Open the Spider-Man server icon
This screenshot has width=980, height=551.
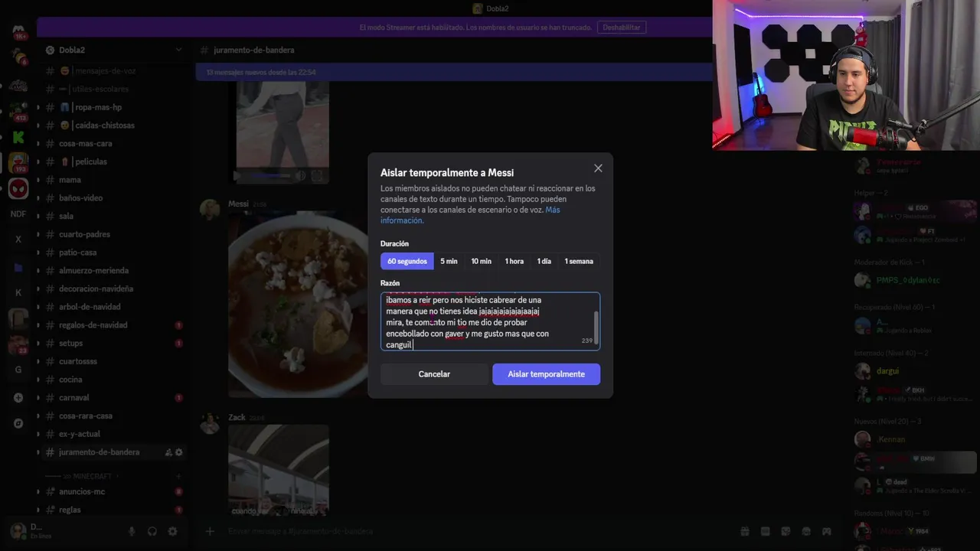(18, 188)
